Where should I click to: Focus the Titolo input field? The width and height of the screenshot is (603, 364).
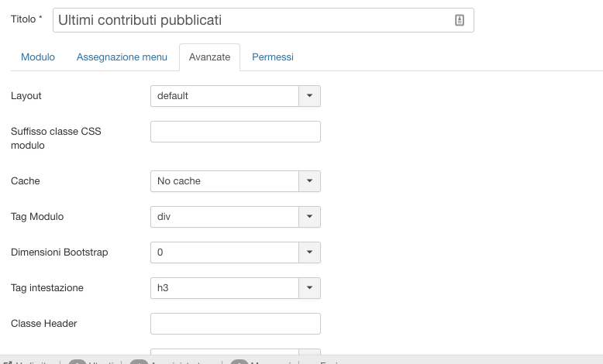pyautogui.click(x=263, y=20)
